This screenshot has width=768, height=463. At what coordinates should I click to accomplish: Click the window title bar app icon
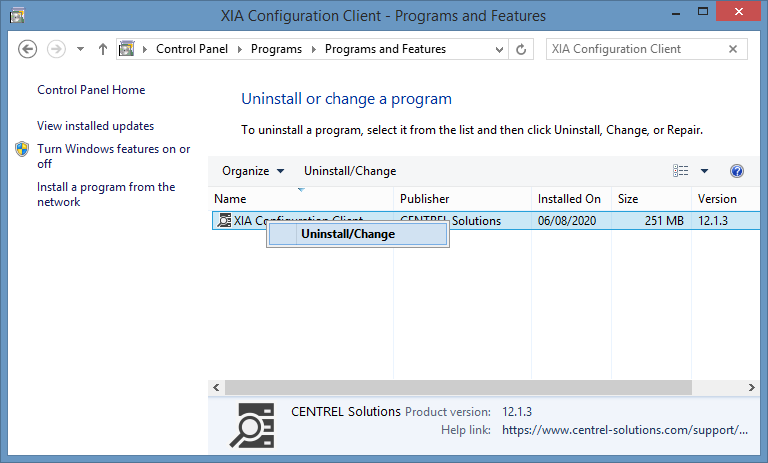(x=17, y=16)
